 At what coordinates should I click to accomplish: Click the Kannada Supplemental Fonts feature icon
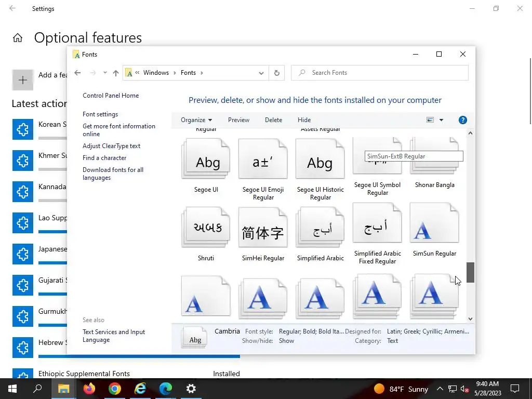pos(23,192)
